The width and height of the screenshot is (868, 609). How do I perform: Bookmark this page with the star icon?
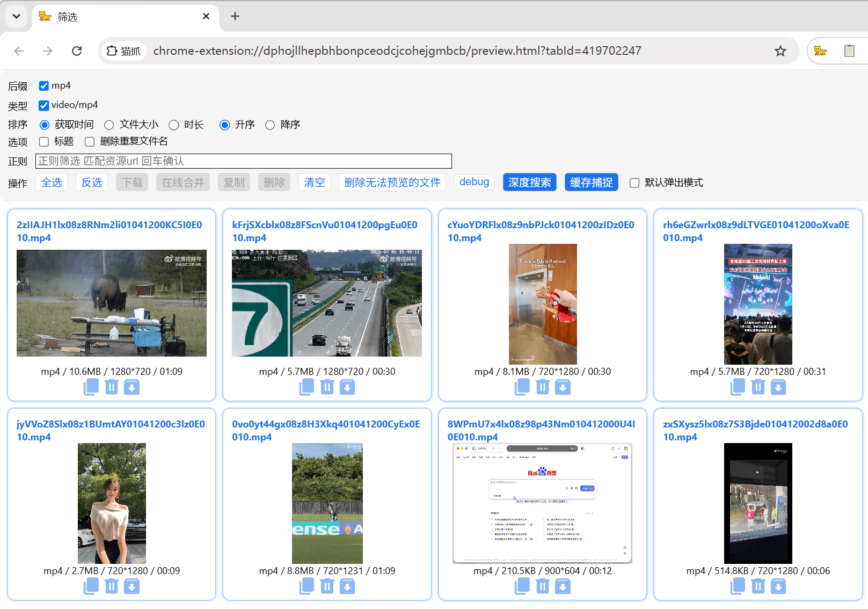(780, 51)
